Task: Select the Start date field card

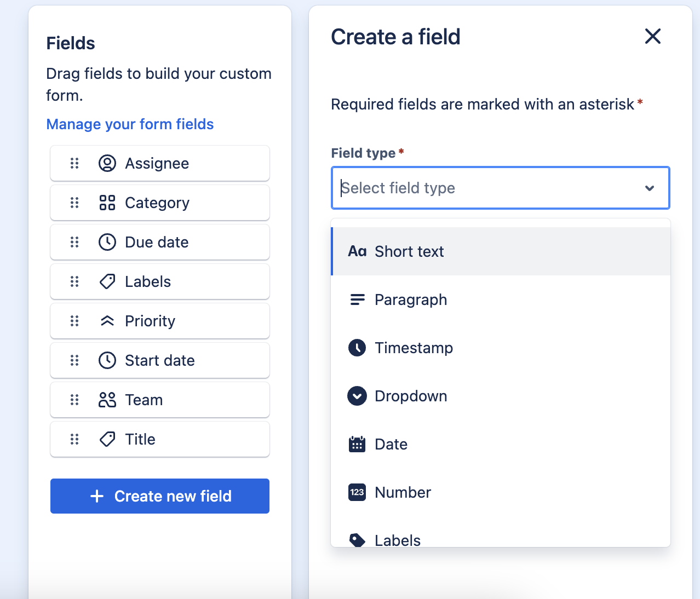Action: tap(160, 360)
